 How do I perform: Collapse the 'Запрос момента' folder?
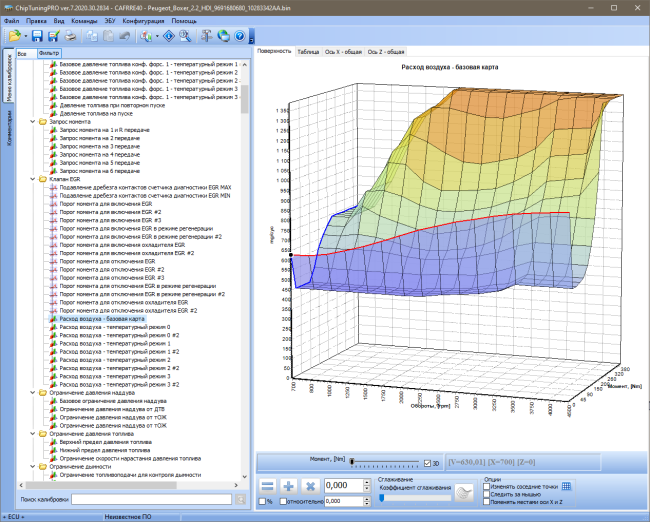(33, 121)
